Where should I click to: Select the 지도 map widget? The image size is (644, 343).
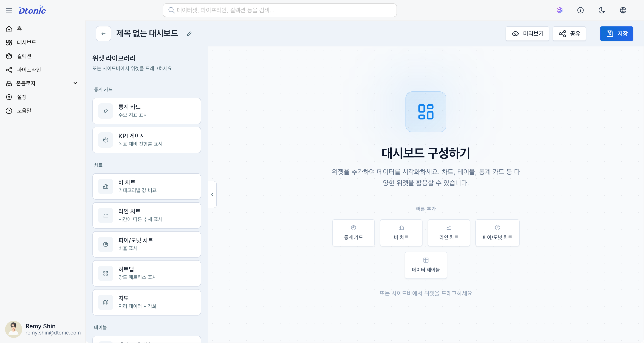pos(147,302)
